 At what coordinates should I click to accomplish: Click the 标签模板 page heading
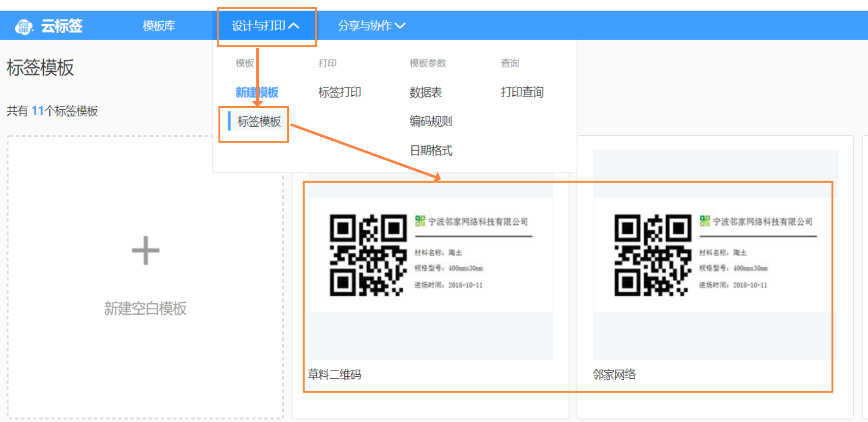pyautogui.click(x=40, y=67)
